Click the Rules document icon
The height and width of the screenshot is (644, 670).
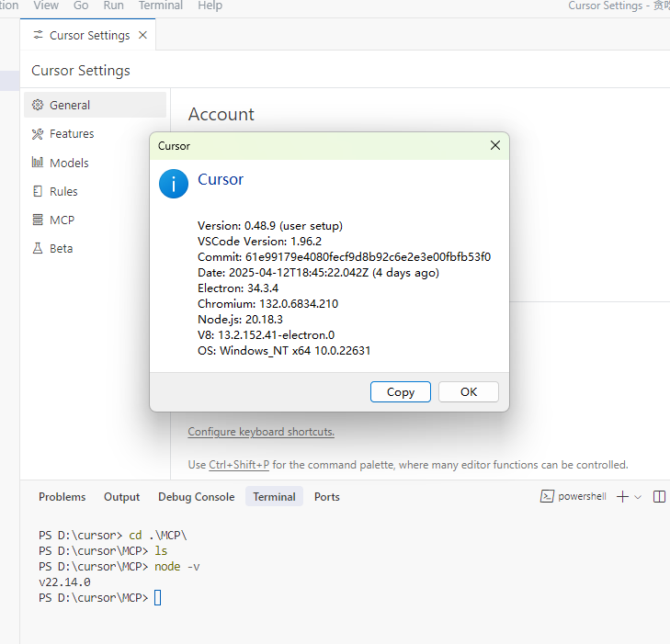coord(38,191)
